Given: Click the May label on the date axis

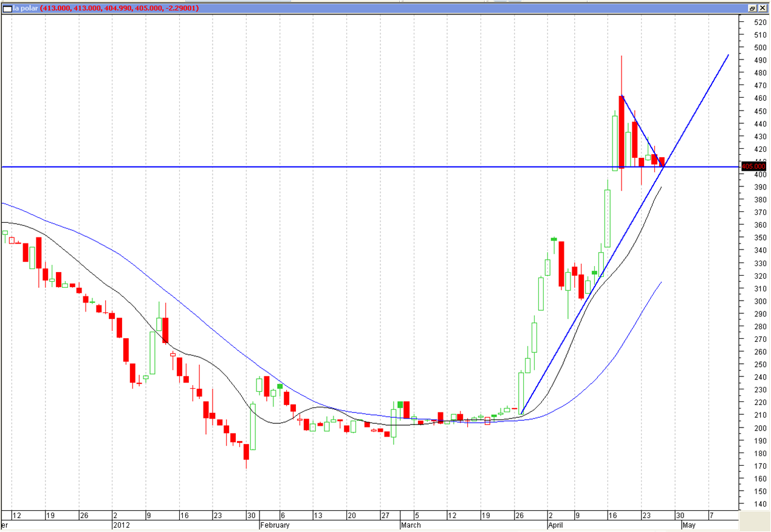Looking at the screenshot, I should pos(688,525).
